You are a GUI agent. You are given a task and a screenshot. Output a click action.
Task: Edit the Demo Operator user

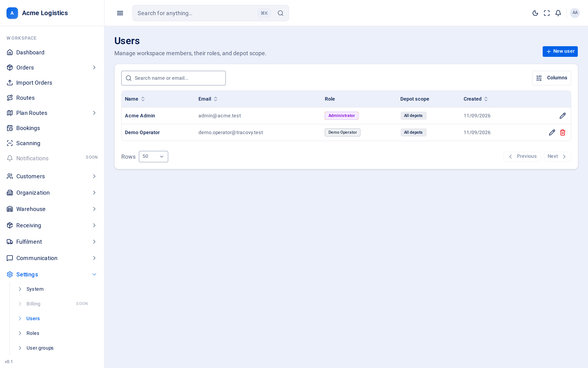[x=552, y=132]
